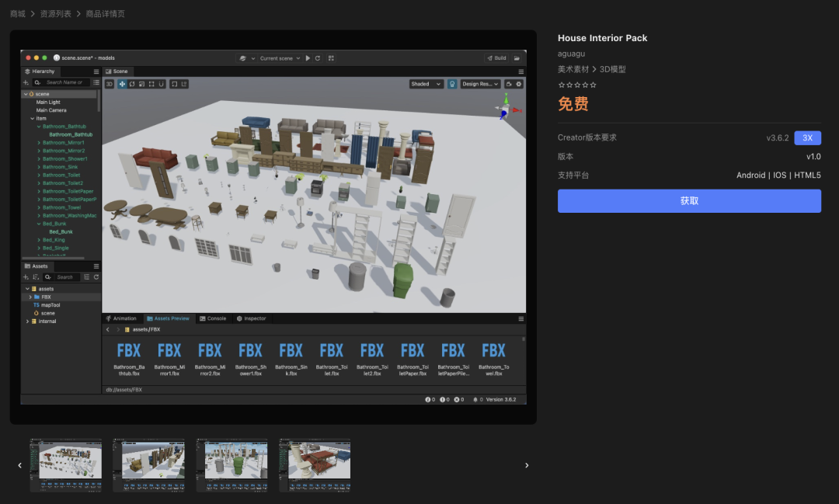
Task: Open the 3D模型 category link
Action: (613, 69)
